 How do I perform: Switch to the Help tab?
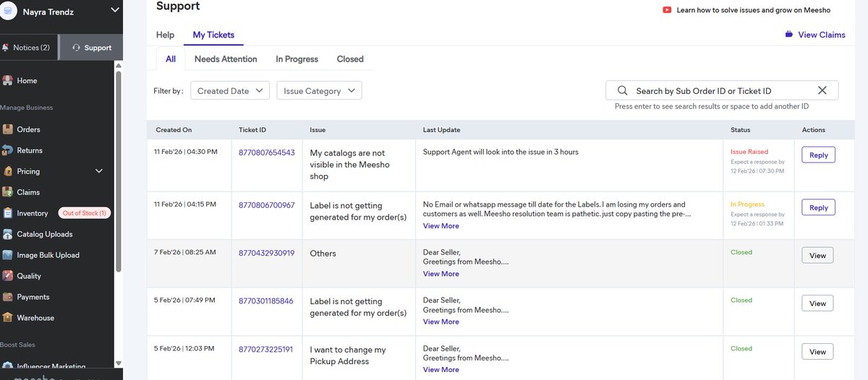(165, 35)
